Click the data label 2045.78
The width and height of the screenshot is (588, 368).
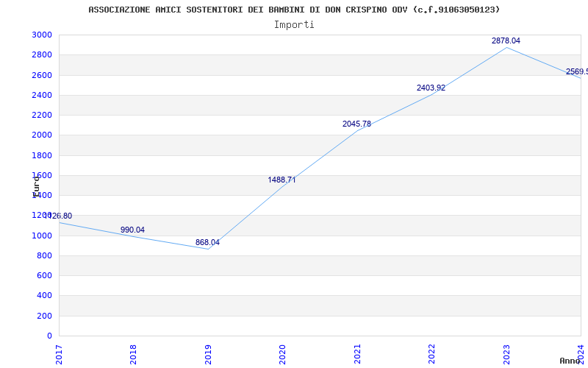click(x=356, y=124)
